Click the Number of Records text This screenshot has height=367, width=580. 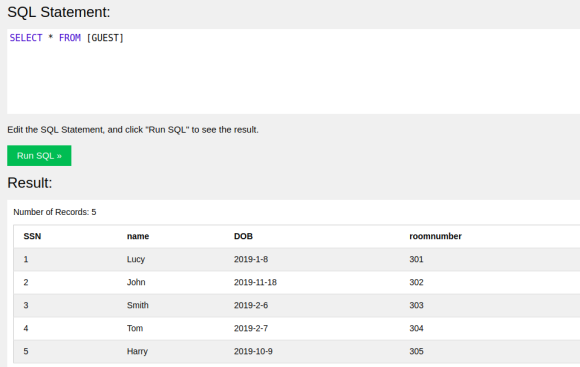click(55, 212)
